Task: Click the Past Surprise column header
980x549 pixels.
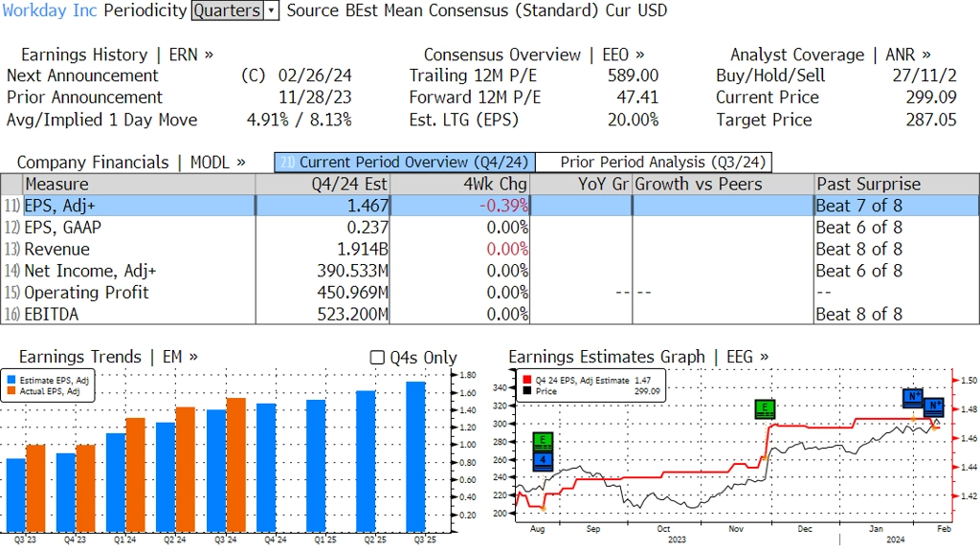Action: point(897,185)
